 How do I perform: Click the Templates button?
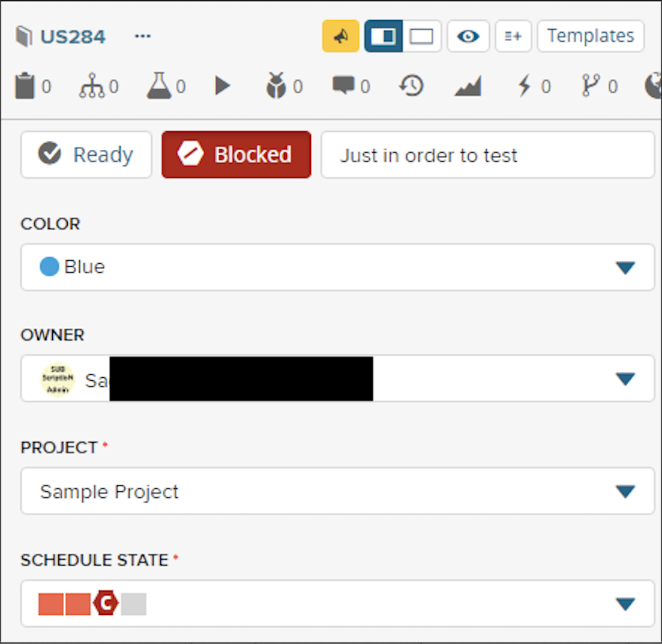pos(590,36)
